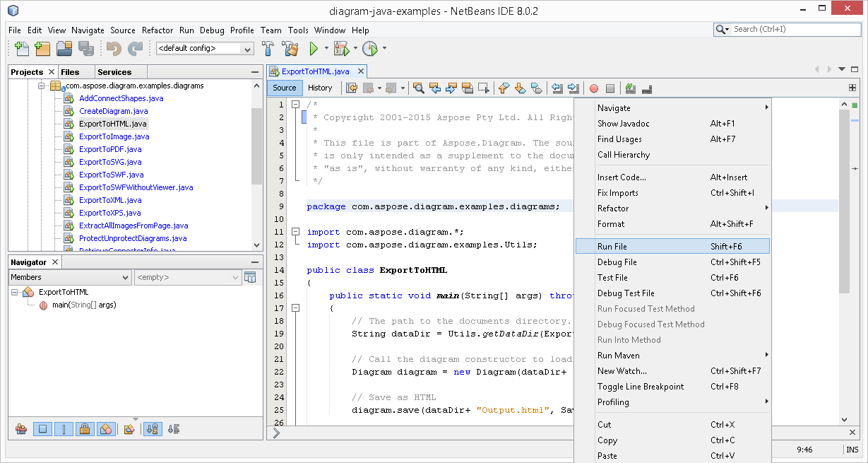The width and height of the screenshot is (868, 463).
Task: Select the Comment lines icon
Action: pos(631,88)
